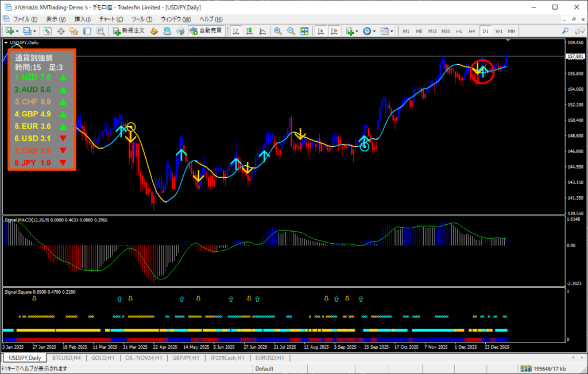
Task: Click the chart shift triangle marker
Action: [508, 41]
